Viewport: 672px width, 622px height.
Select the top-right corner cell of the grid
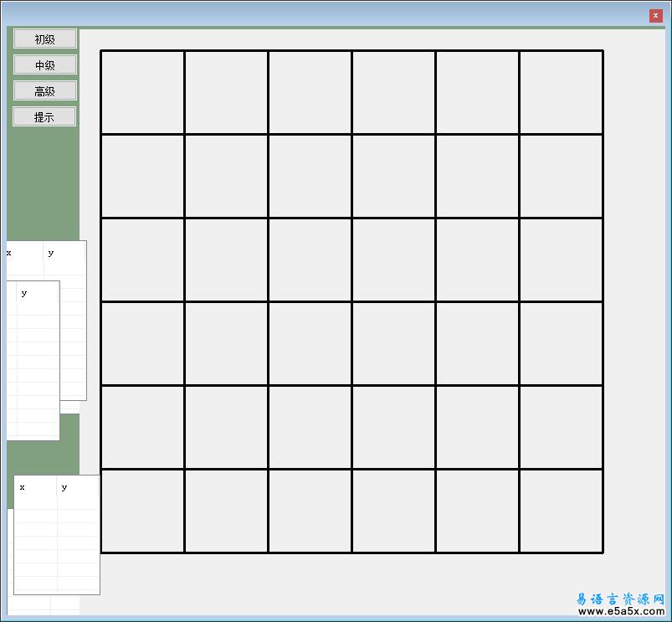tap(561, 92)
